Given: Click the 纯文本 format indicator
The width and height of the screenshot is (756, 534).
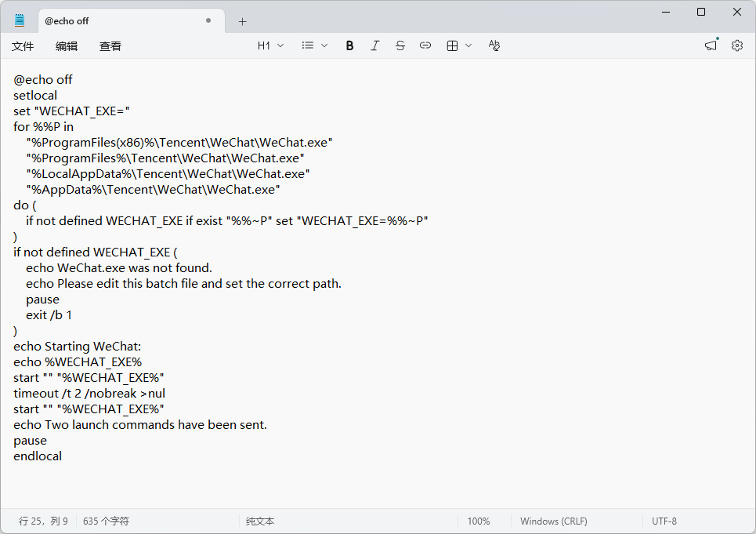Looking at the screenshot, I should pos(260,521).
